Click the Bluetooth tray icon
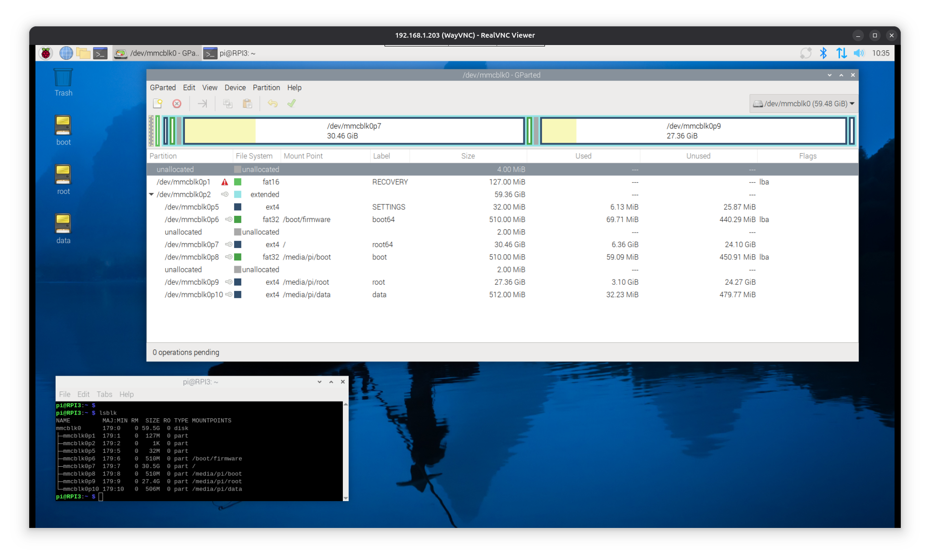 [823, 53]
